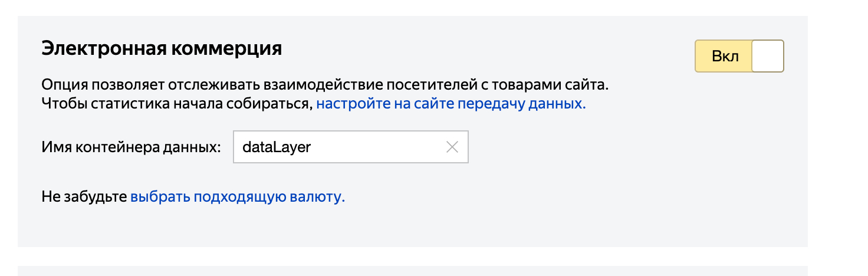Click the dataLayer text inside the input
The image size is (868, 276).
click(277, 147)
